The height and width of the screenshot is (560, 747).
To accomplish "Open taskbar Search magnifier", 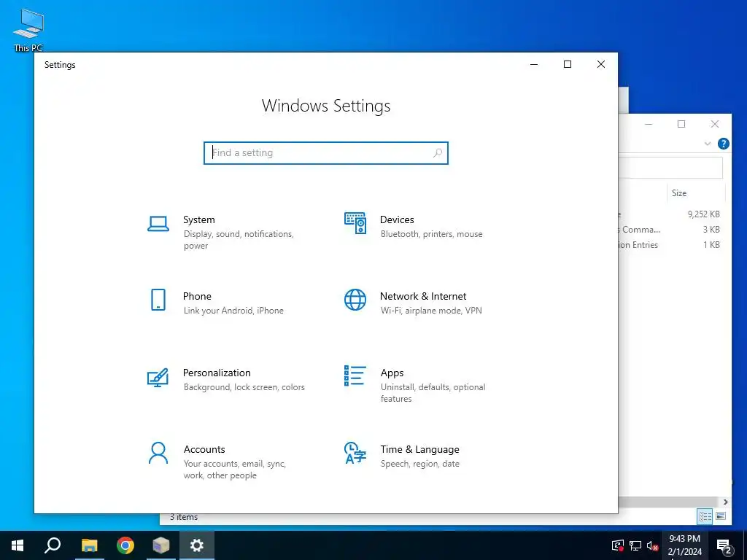I will 53,545.
